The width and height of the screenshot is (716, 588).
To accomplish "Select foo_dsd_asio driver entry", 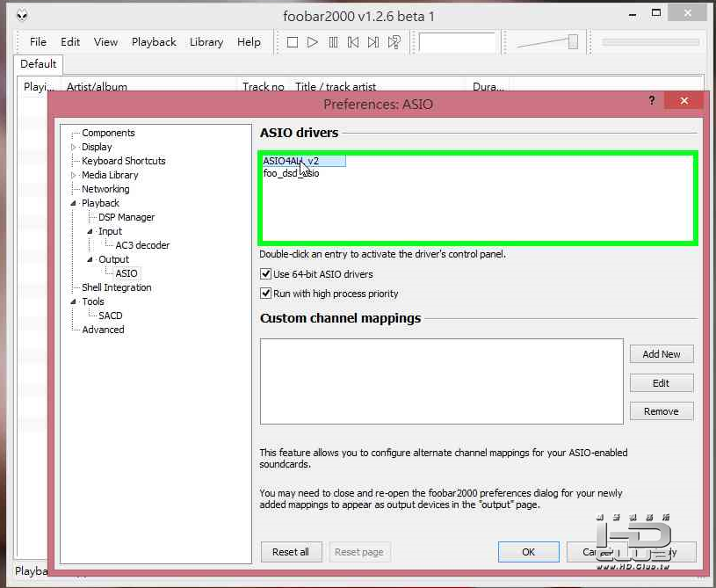I will [291, 174].
